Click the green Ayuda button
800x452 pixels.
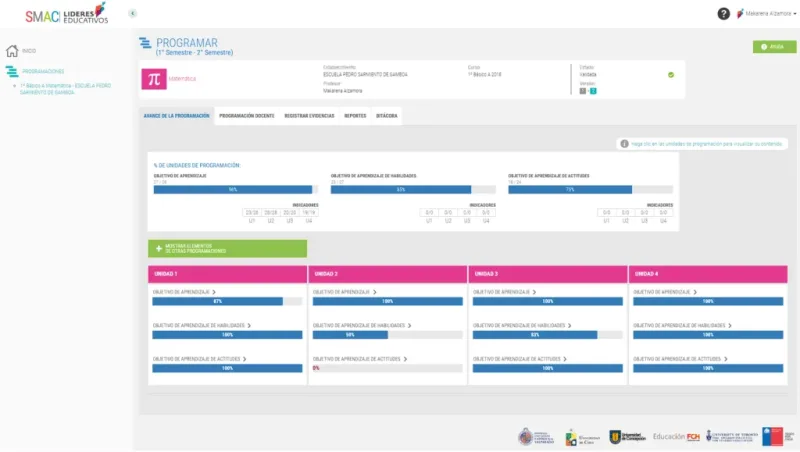click(774, 47)
